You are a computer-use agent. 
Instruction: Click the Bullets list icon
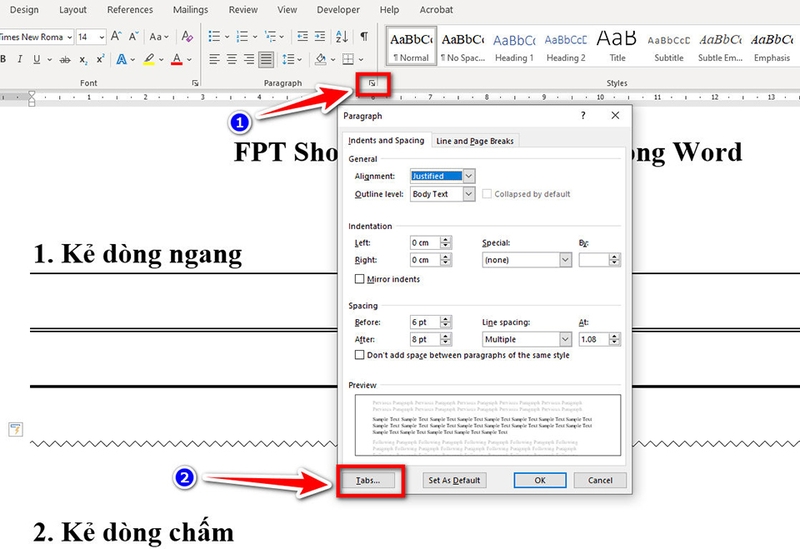(214, 36)
